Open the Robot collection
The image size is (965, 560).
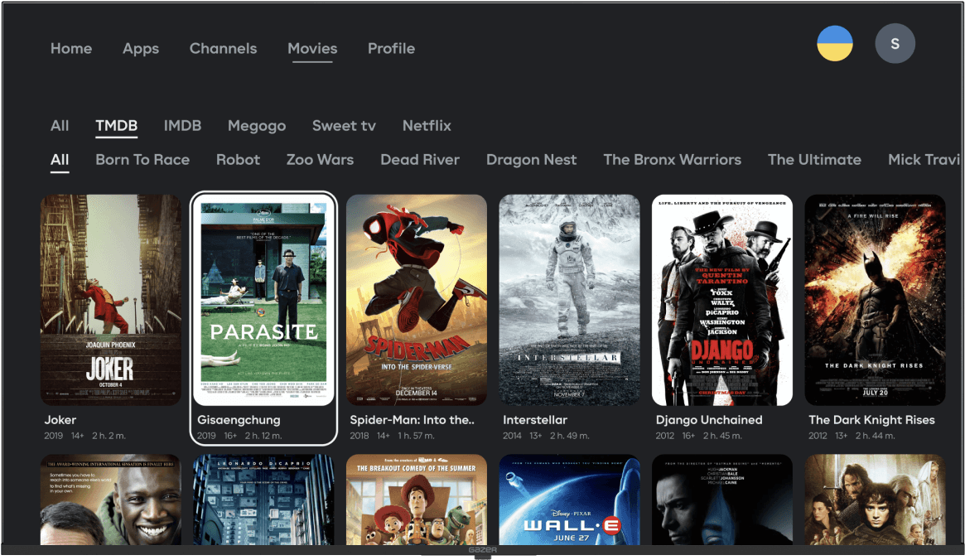[239, 160]
